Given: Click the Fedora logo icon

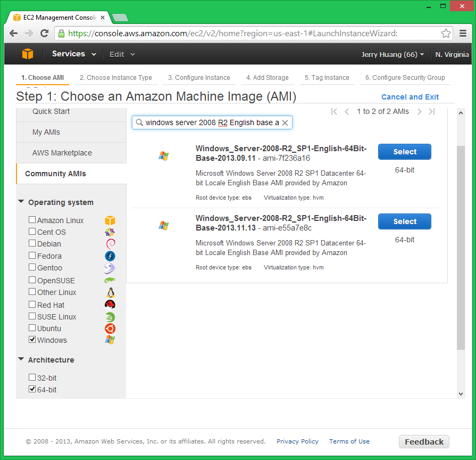Looking at the screenshot, I should [110, 256].
